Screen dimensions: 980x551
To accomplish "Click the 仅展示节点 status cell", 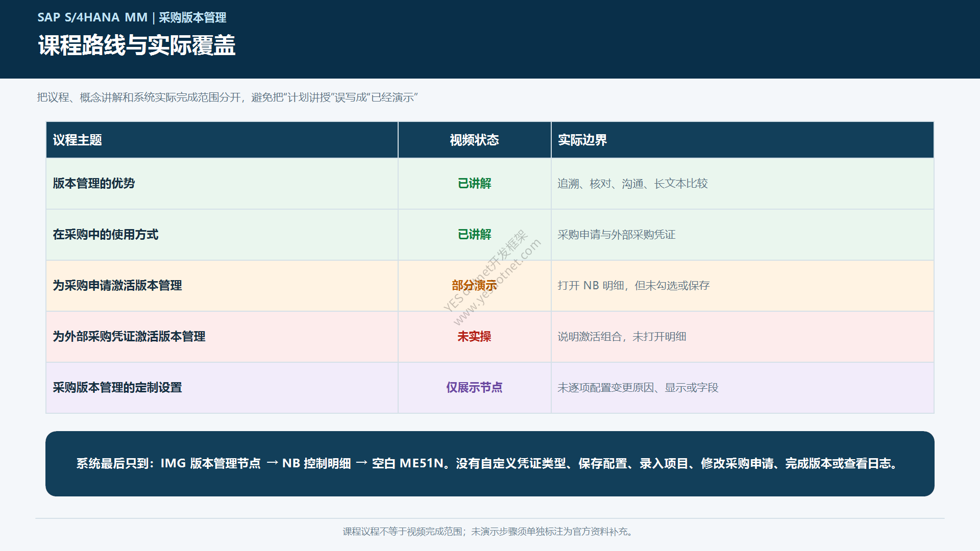I will point(474,387).
